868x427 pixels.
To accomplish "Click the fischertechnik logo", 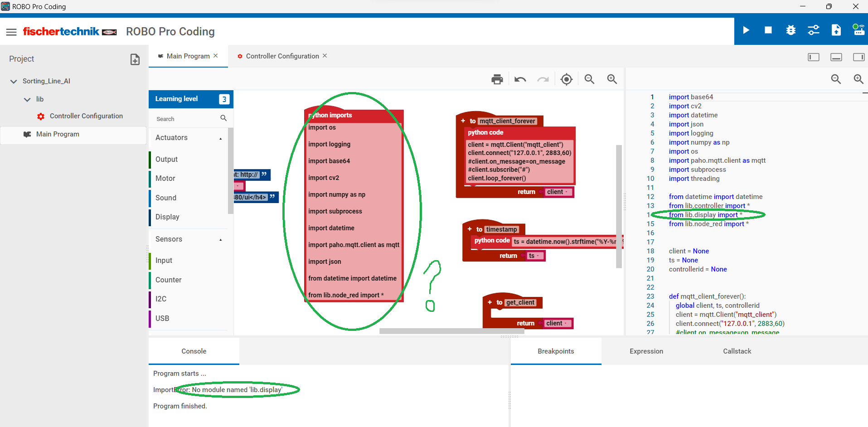I will (70, 31).
